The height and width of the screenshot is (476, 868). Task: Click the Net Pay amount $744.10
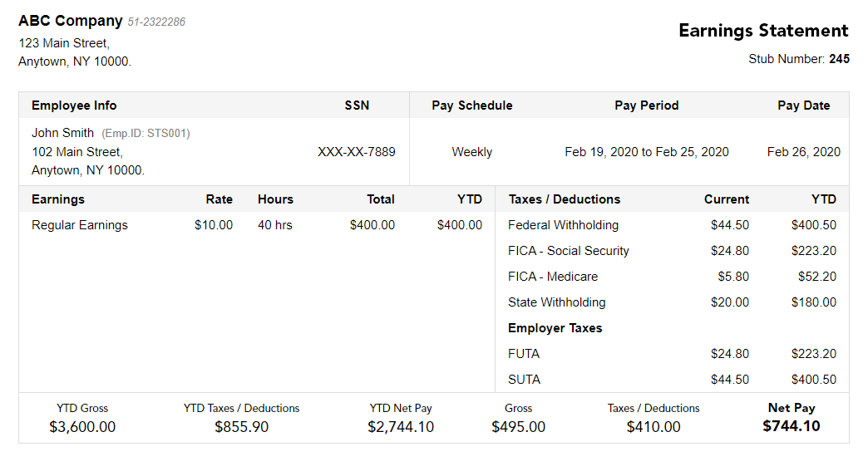pyautogui.click(x=792, y=426)
